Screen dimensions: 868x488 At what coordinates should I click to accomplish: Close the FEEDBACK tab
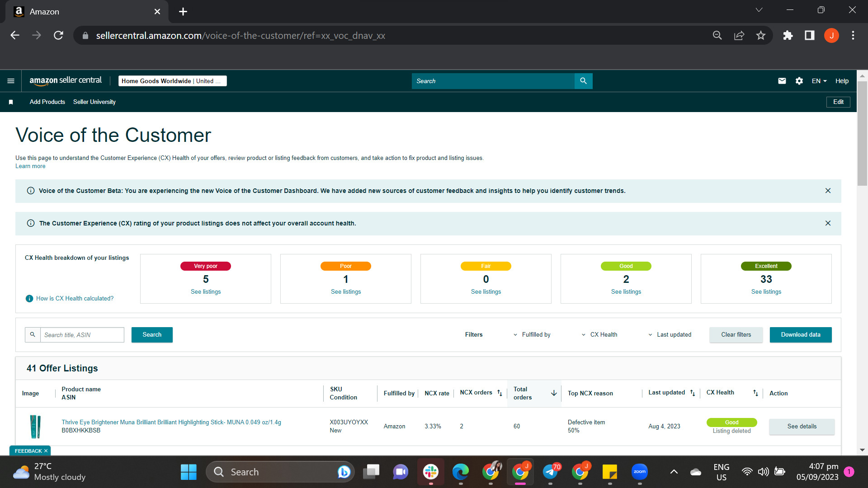[46, 451]
